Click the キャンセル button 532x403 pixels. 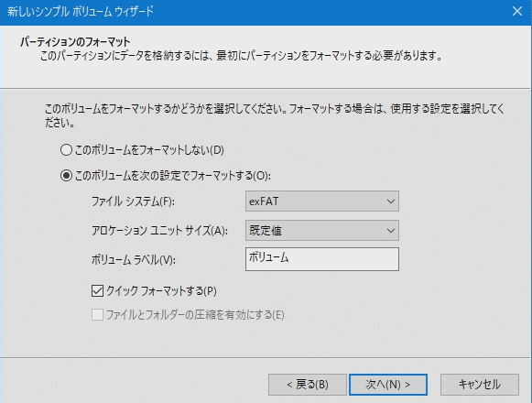480,385
